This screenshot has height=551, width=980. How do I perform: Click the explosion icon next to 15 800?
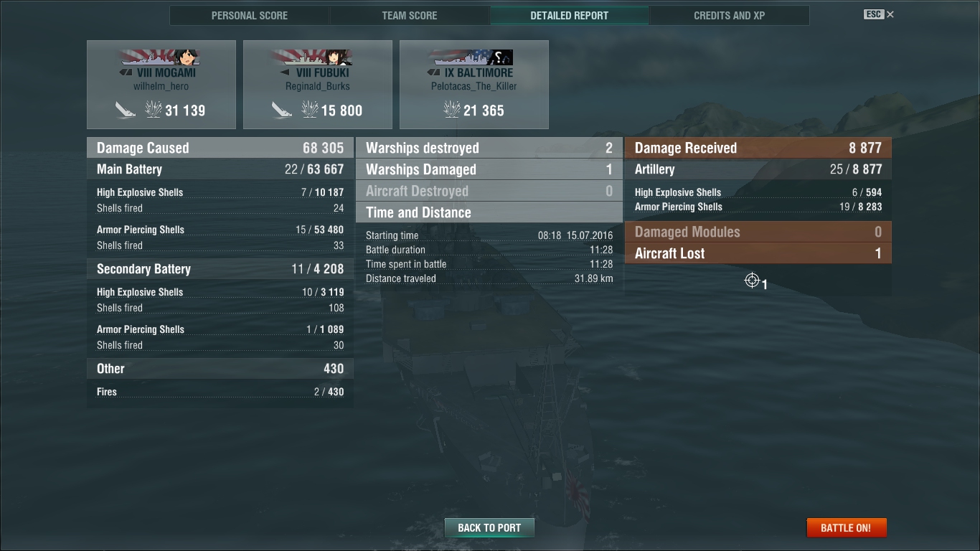point(309,110)
